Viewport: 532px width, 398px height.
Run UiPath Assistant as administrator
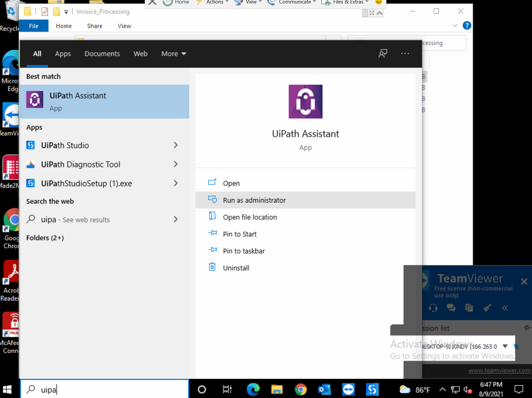point(254,200)
